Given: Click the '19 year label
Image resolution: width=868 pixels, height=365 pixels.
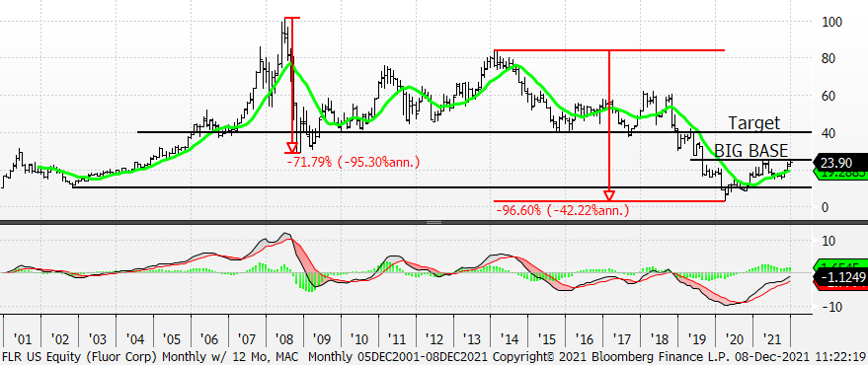Looking at the screenshot, I should [x=696, y=338].
